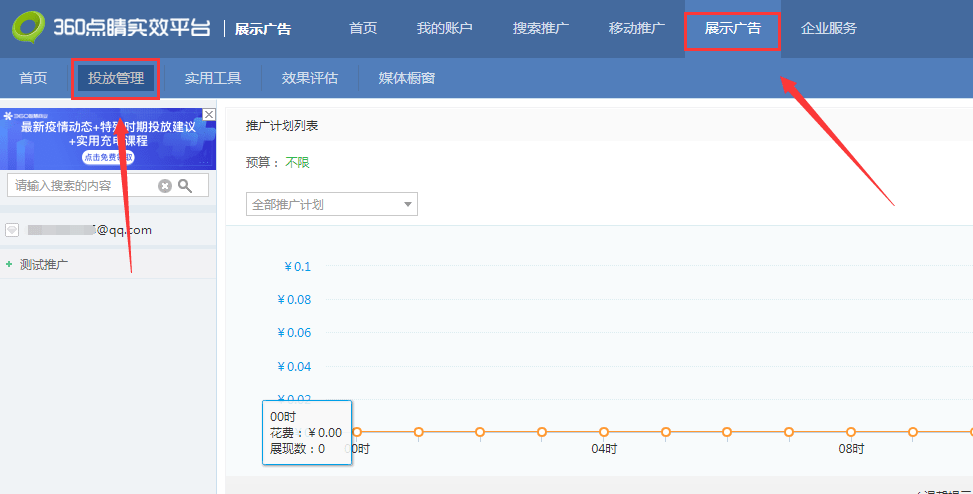Open 搜索推广 in the top navigation
The height and width of the screenshot is (494, 973).
tap(540, 29)
